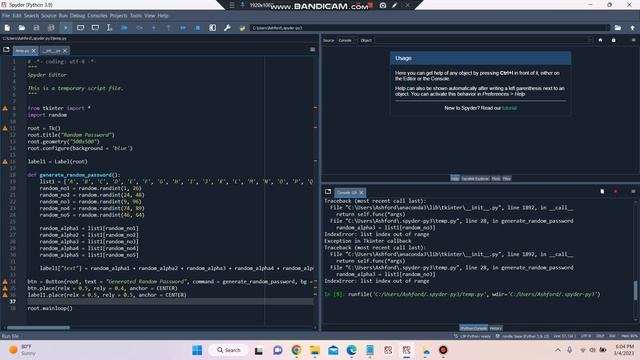Screen dimensions: 640x360
Task: Open the PYTHONPATH manager icon
Action: pos(242,28)
